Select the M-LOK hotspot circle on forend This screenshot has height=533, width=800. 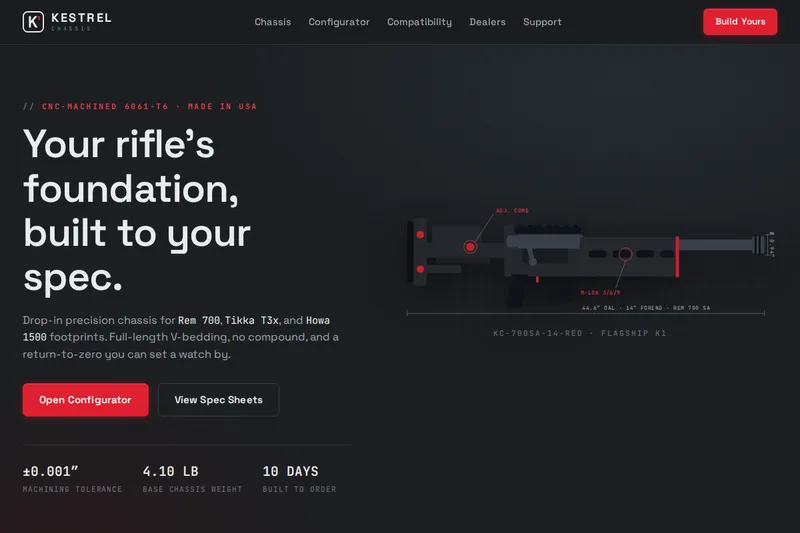click(626, 254)
